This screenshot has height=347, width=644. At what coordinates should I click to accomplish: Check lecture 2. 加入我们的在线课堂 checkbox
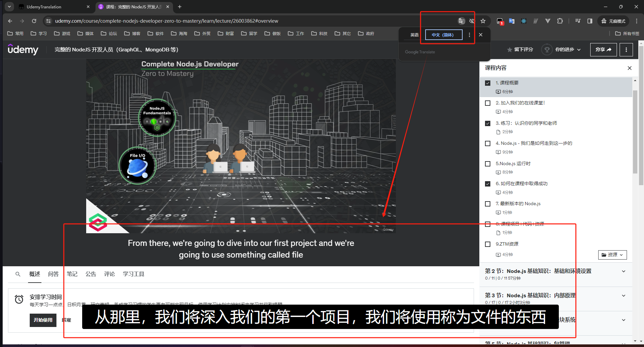488,103
